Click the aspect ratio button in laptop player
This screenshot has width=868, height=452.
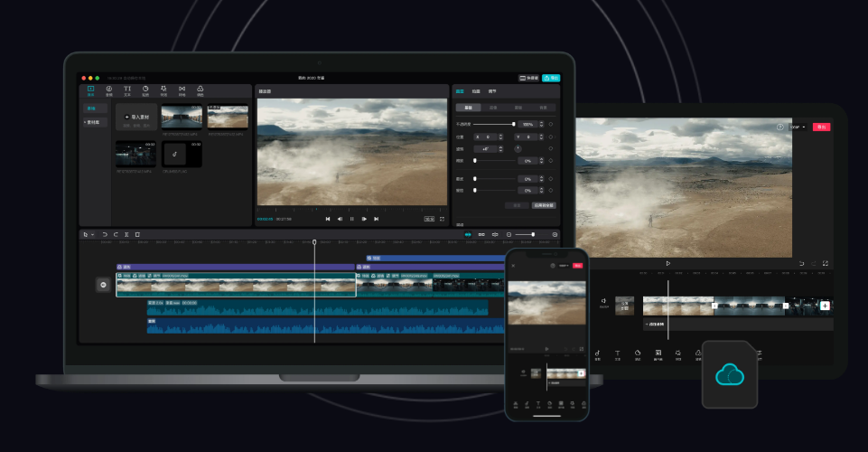429,220
